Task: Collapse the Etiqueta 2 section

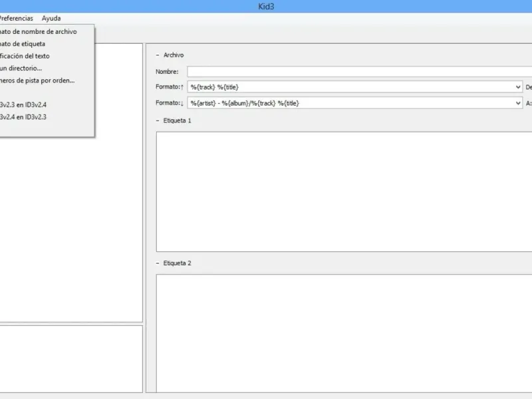Action: [x=158, y=263]
